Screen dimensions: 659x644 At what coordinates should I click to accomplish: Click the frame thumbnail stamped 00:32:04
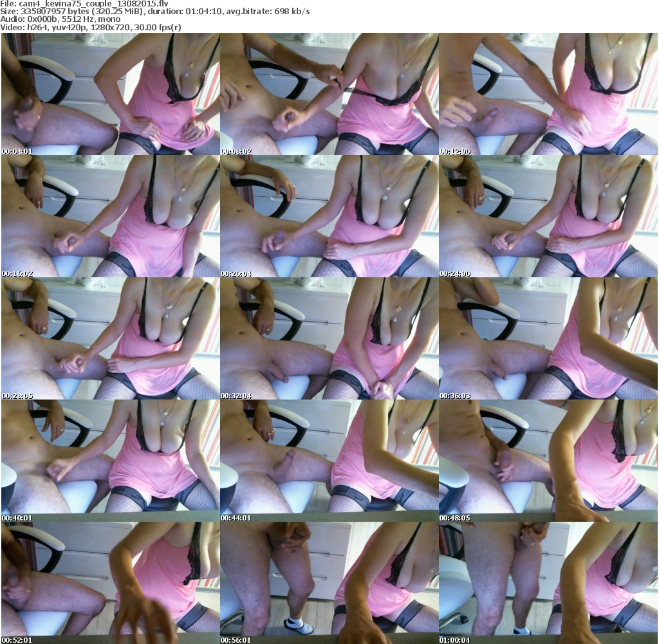pos(329,338)
